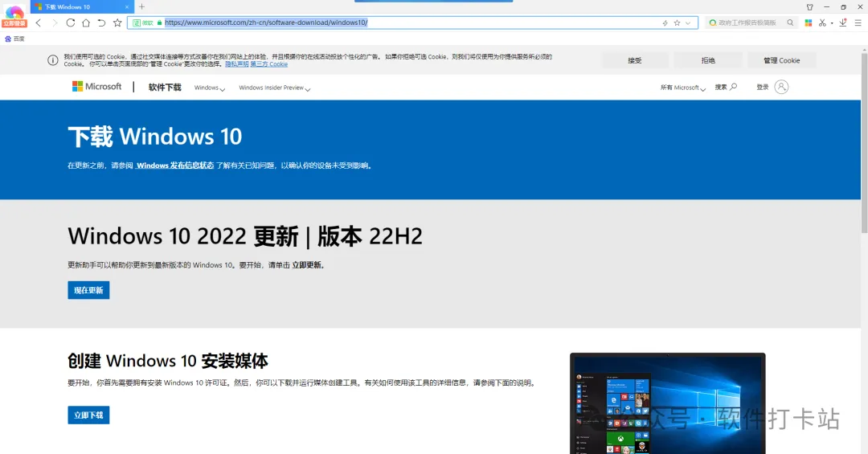Click the page vertical scrollbar thumb
This screenshot has height=454, width=868.
click(x=864, y=142)
